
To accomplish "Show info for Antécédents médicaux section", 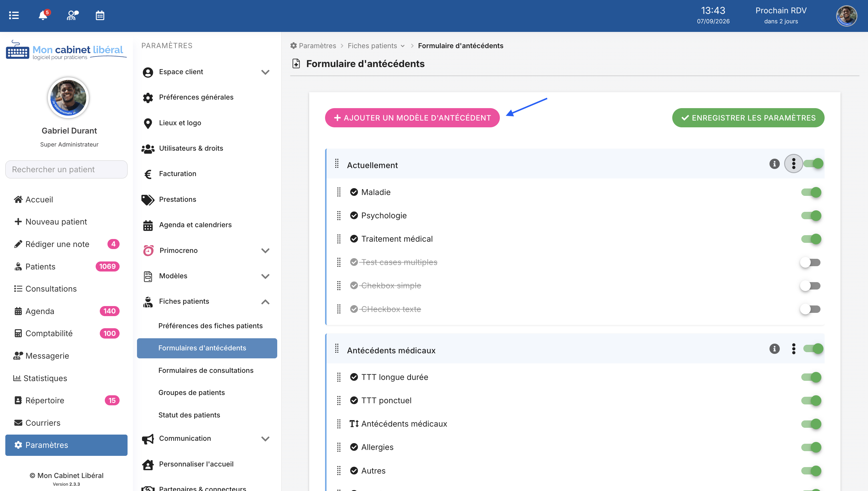I will 774,349.
